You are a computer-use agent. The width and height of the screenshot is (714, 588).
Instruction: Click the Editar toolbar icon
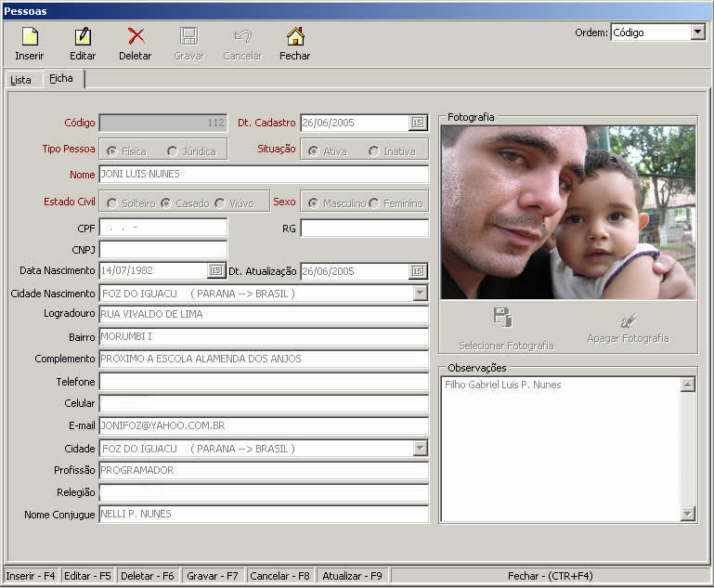[x=83, y=37]
